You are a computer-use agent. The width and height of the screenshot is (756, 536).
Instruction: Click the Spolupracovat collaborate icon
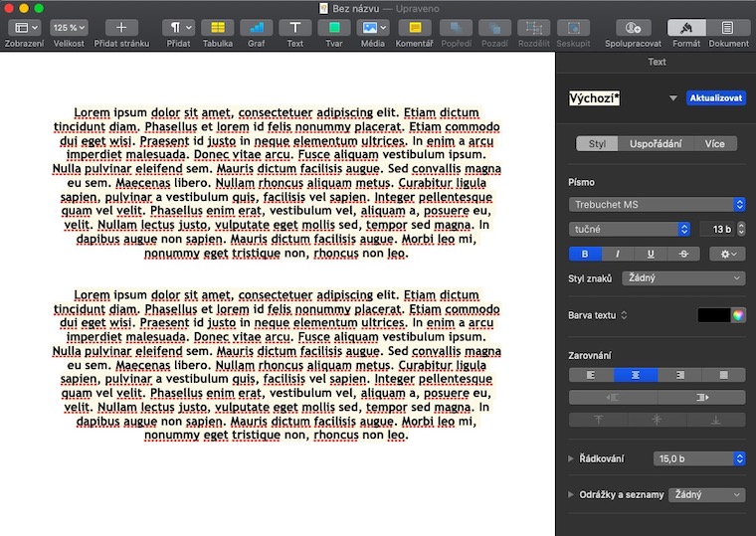[635, 28]
